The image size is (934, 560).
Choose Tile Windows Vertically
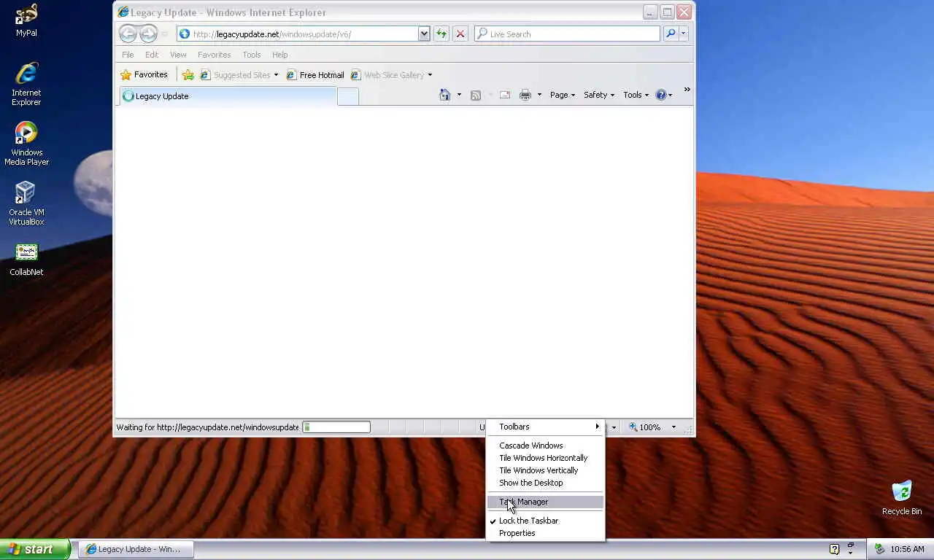(x=546, y=470)
